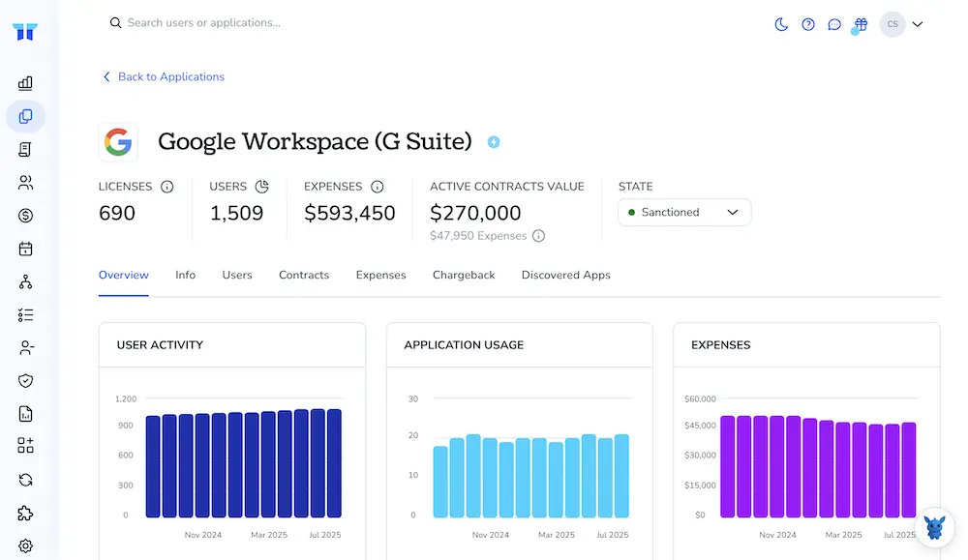Click the Users pie chart icon
The height and width of the screenshot is (560, 968).
[261, 187]
